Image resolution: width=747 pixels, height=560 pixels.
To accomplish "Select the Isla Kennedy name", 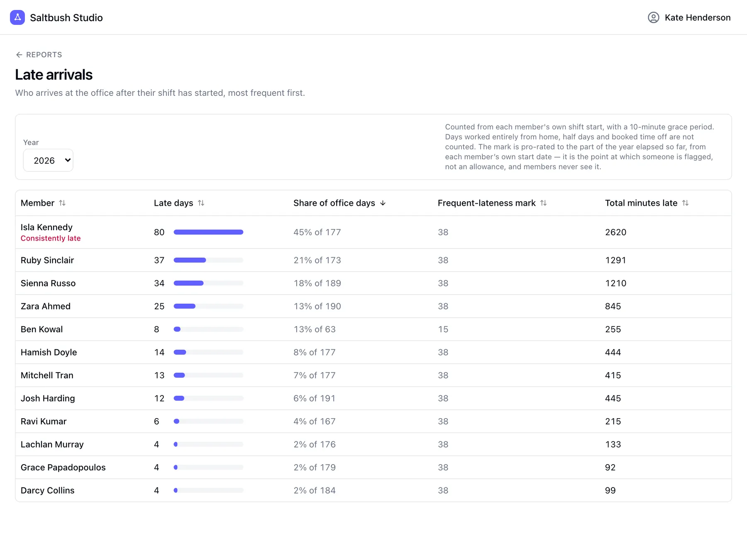I will point(46,227).
